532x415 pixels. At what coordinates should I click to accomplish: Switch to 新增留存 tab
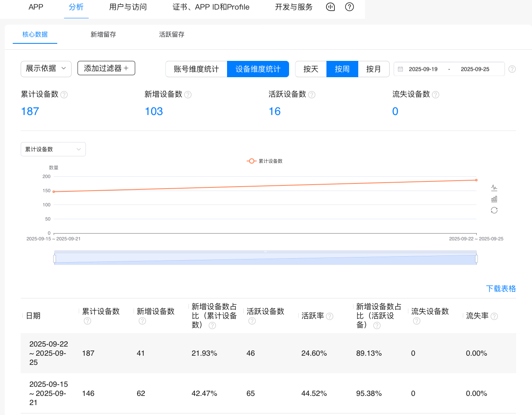tap(103, 35)
